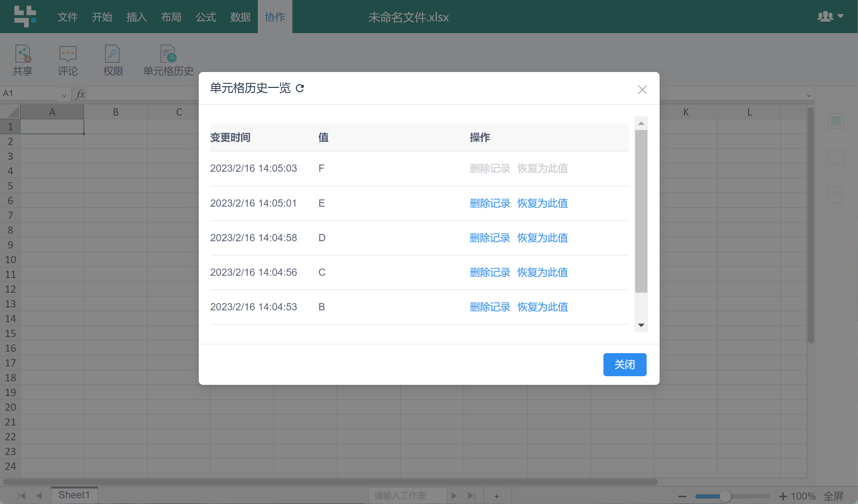
Task: Open the 开始 tab
Action: 102,17
